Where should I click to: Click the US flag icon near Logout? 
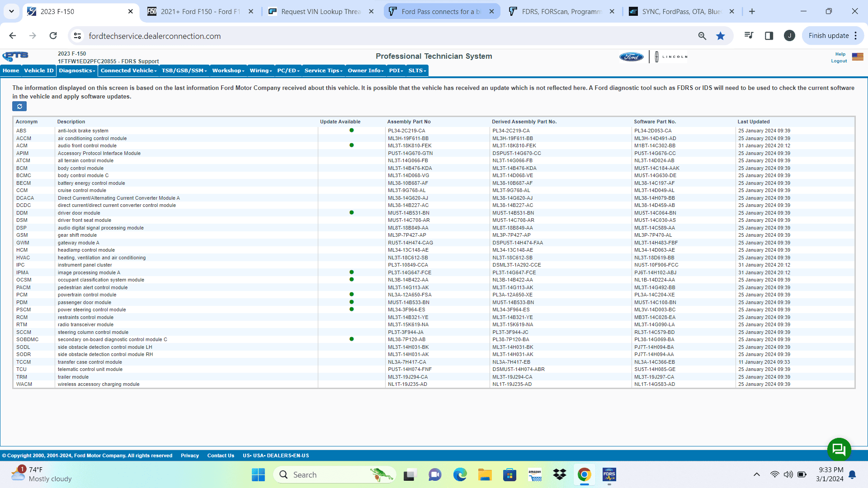pyautogui.click(x=858, y=56)
